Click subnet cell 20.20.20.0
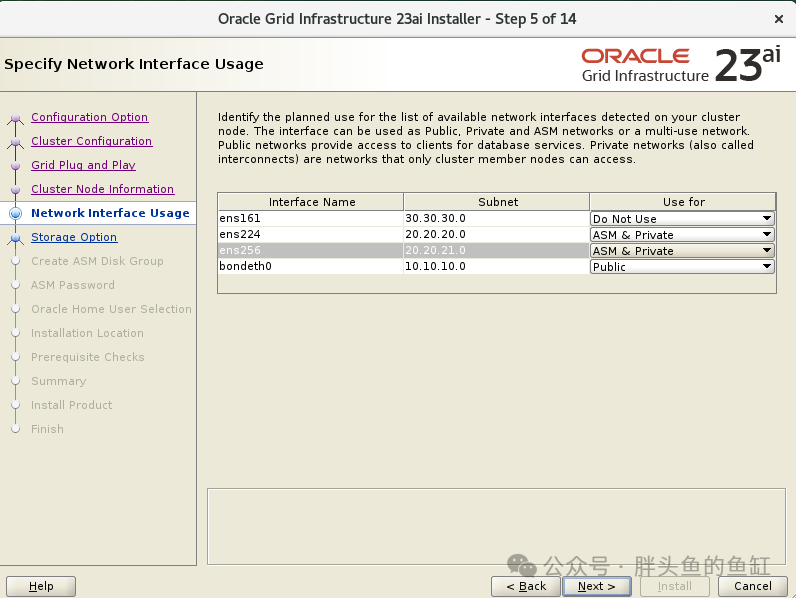 click(x=497, y=235)
